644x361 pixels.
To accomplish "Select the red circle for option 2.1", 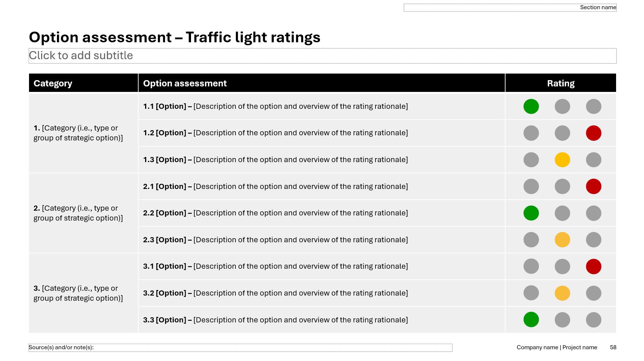I will pyautogui.click(x=593, y=186).
